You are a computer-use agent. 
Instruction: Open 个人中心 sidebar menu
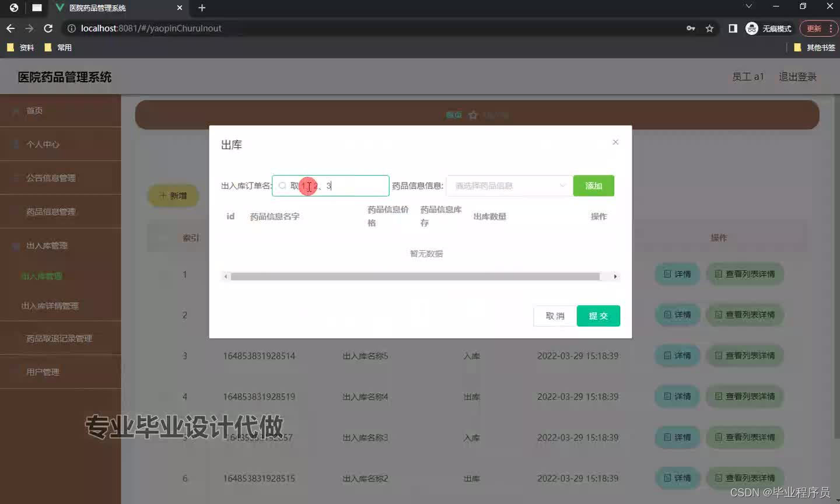point(61,144)
